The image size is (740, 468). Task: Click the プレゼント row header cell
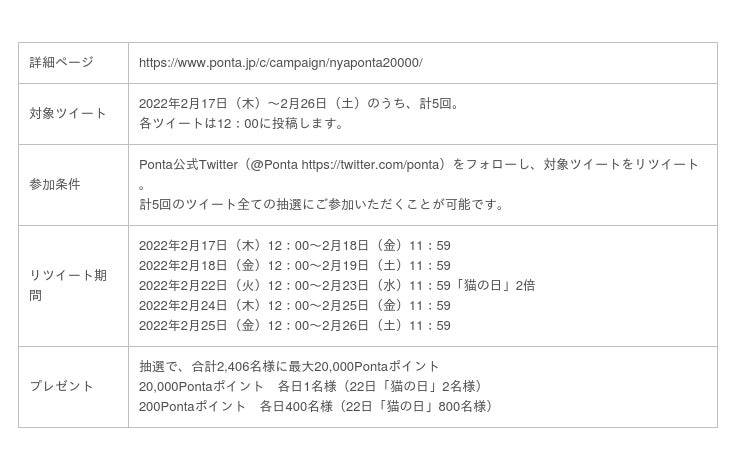(62, 386)
